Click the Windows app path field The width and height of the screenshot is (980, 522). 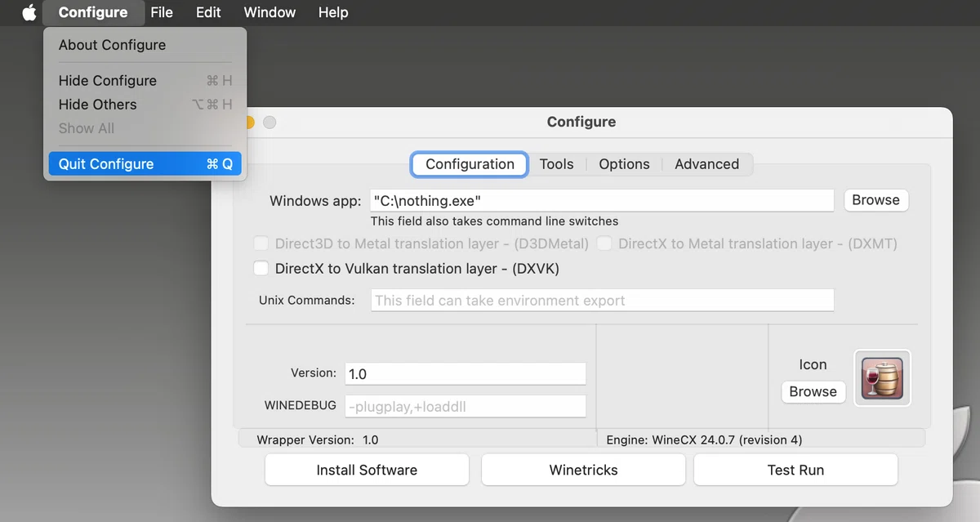[602, 200]
